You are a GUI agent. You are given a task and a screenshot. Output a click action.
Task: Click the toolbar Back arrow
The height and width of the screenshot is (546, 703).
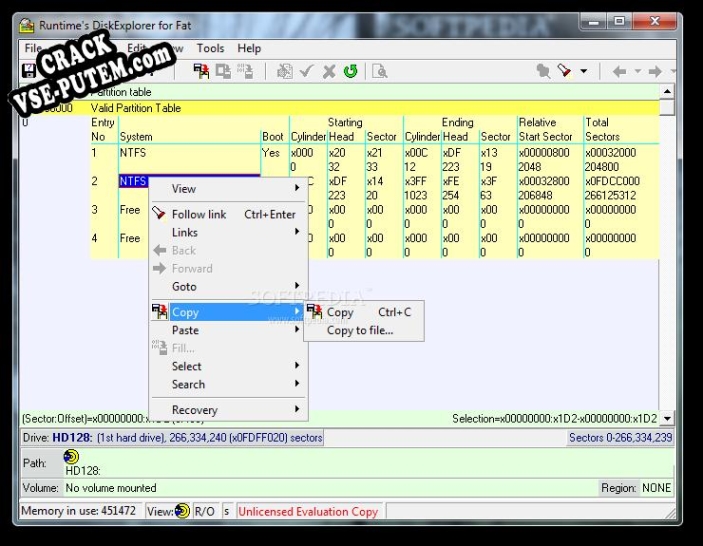[x=619, y=71]
